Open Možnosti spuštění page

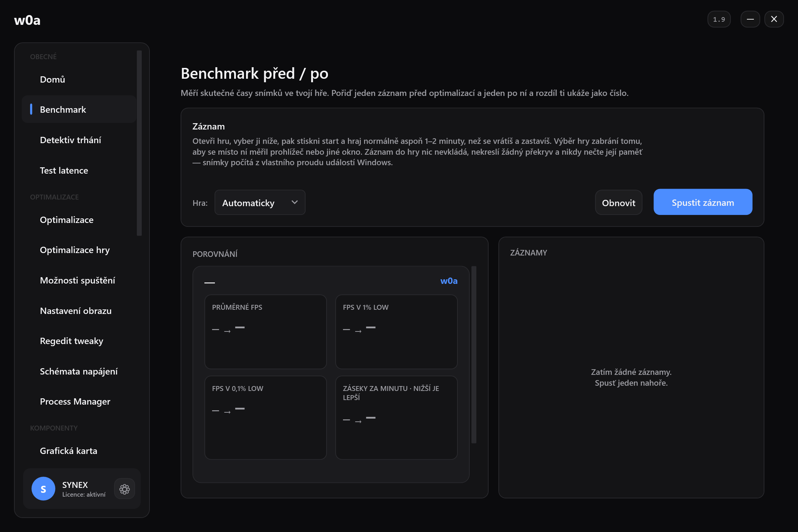tap(79, 280)
